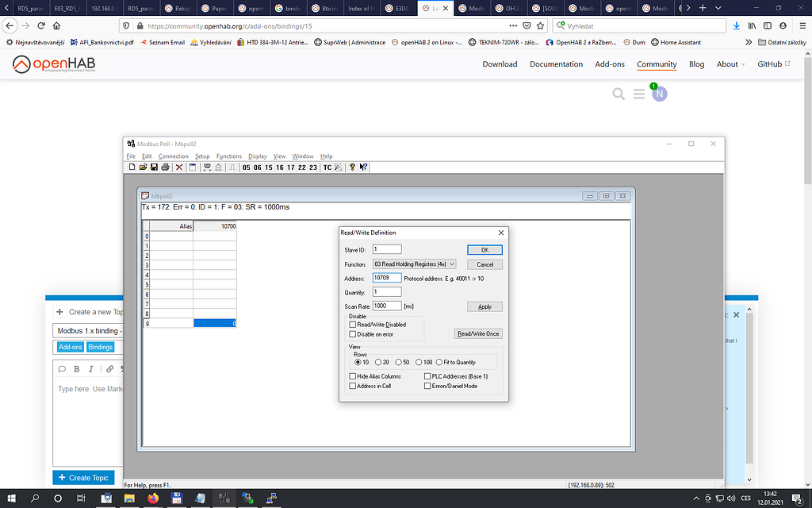Screen dimensions: 812x508
Task: Click the context help arrow icon
Action: [x=363, y=167]
